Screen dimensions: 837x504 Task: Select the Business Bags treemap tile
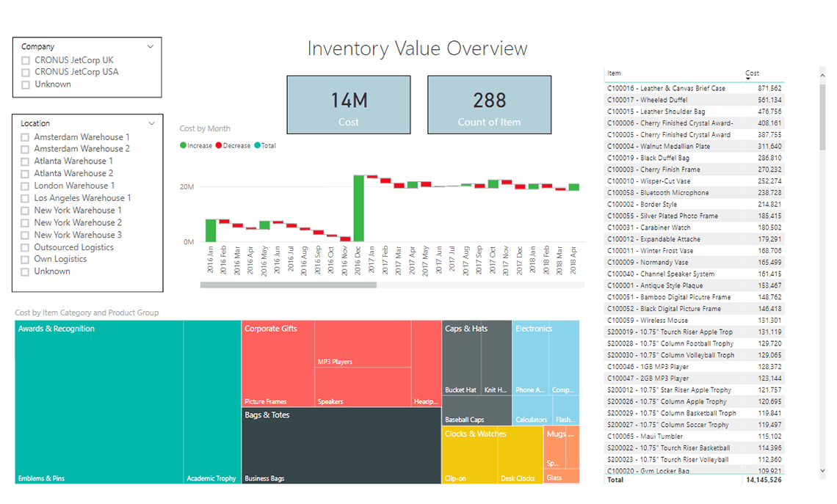click(341, 446)
